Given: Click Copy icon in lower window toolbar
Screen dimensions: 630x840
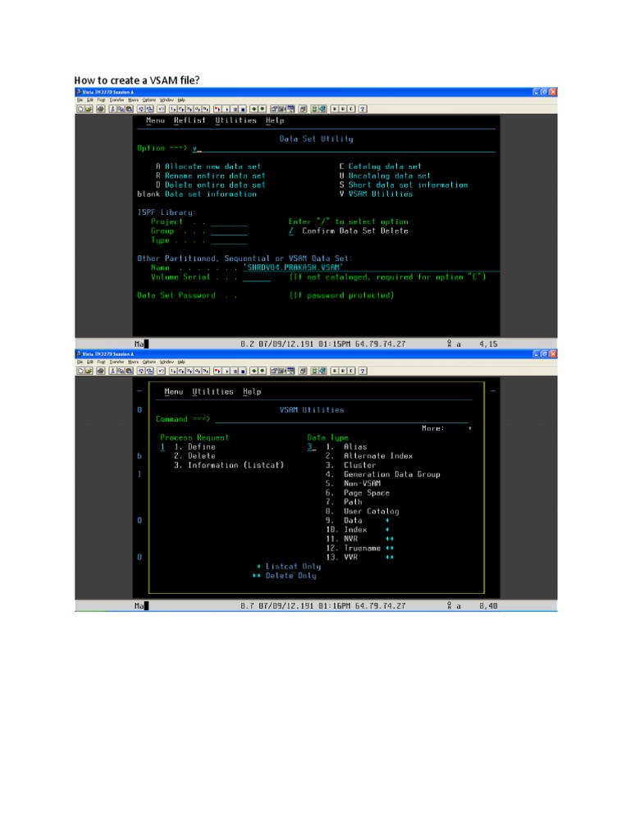Looking at the screenshot, I should click(121, 371).
